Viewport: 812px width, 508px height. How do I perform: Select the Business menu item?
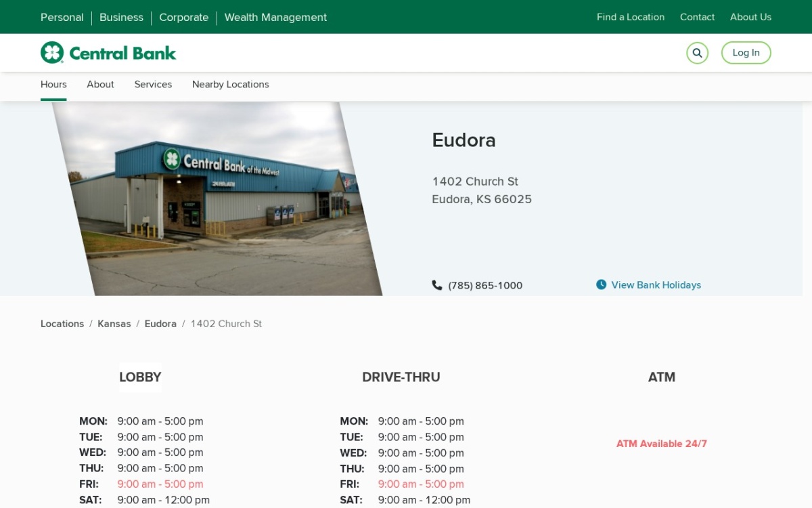coord(121,18)
